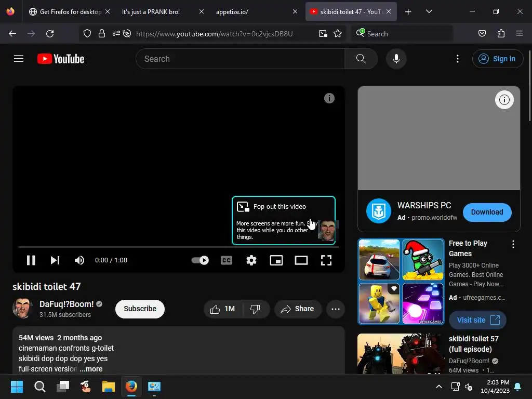
Task: Open the Free to Play Games ad options
Action: (513, 244)
